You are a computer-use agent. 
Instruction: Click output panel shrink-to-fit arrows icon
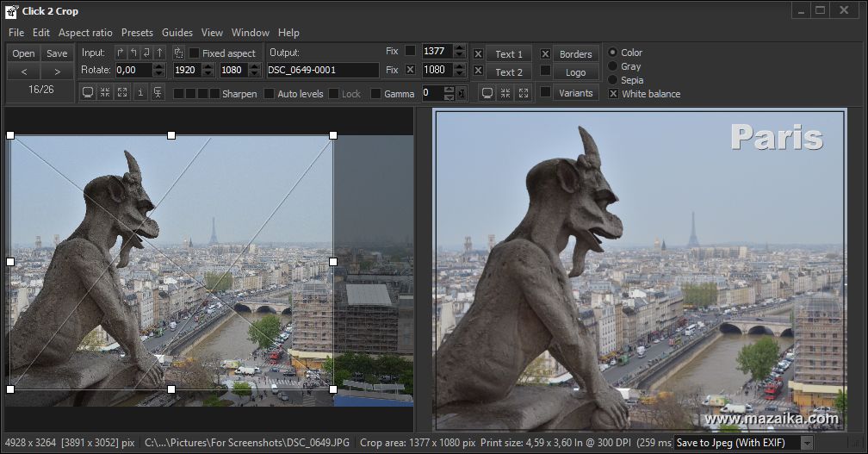505,93
